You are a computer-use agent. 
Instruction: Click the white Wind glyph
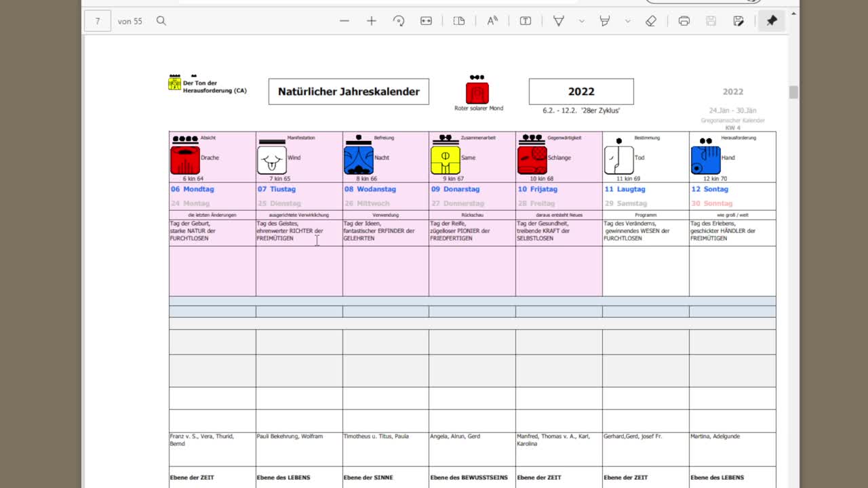click(x=272, y=161)
